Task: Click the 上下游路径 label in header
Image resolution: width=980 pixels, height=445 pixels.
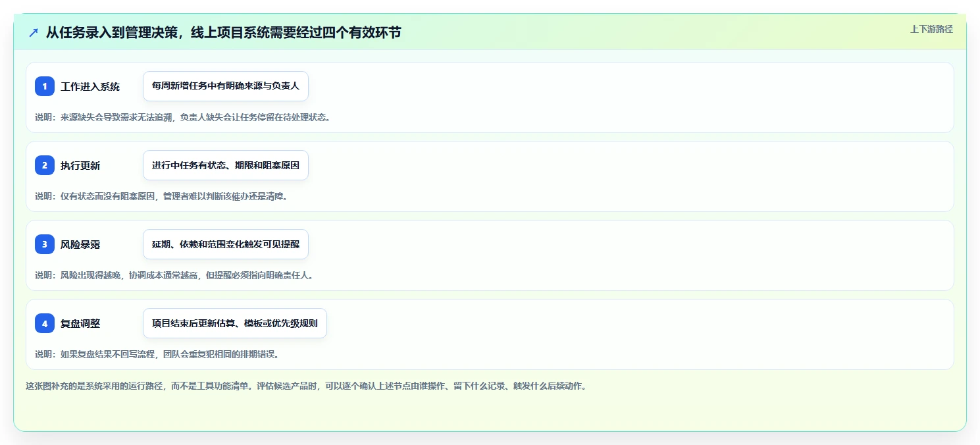Action: pos(931,29)
